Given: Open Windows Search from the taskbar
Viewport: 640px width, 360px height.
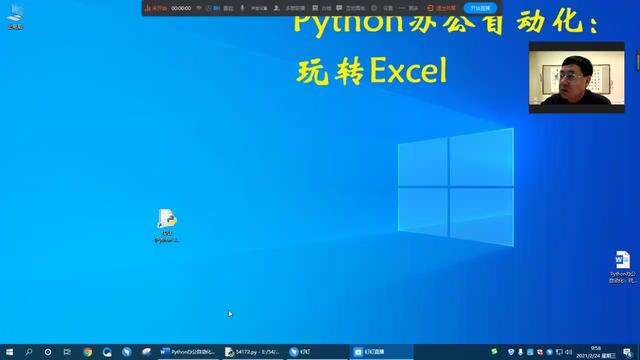Looking at the screenshot, I should click(x=29, y=352).
